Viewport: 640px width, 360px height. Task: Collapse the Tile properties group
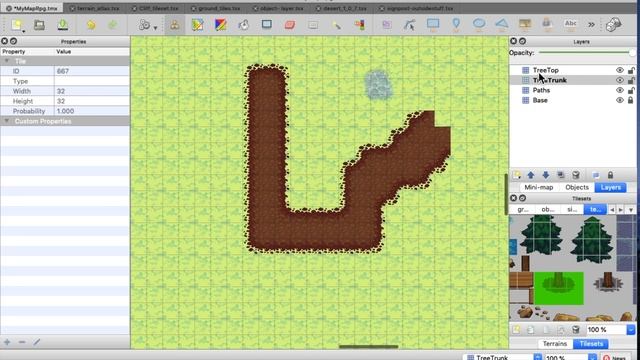(7, 61)
